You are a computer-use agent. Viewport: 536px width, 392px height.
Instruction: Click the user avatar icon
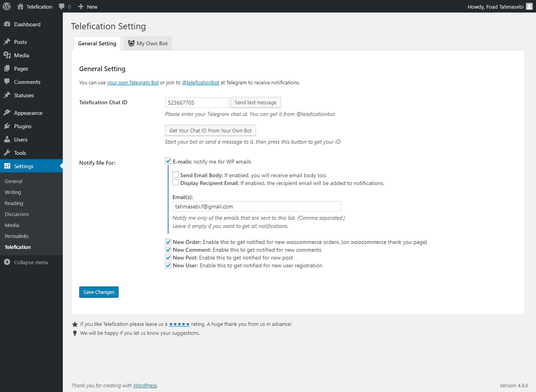coord(529,7)
